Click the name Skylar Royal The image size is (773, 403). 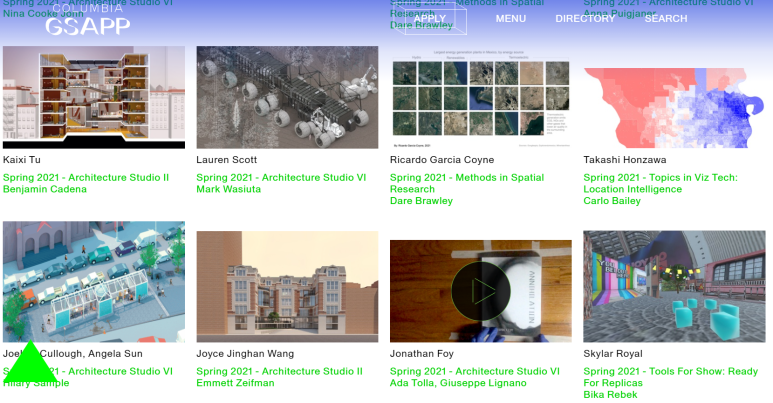pos(613,354)
